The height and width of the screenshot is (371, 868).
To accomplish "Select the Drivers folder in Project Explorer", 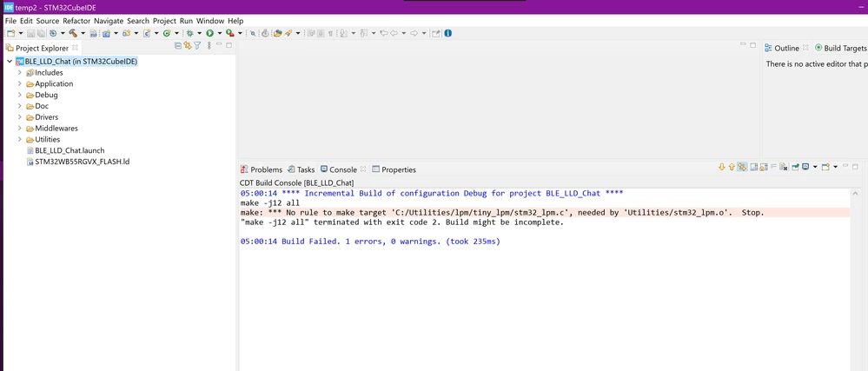I will 47,116.
